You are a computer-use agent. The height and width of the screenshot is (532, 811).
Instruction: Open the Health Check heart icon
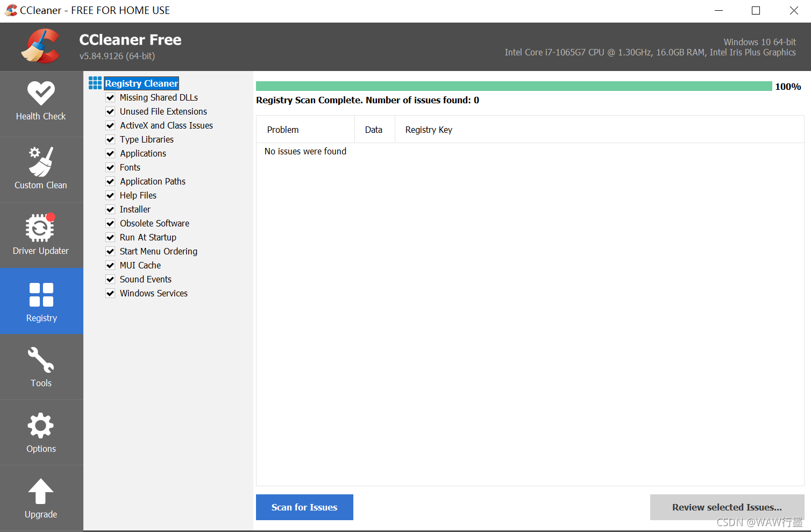click(x=41, y=93)
